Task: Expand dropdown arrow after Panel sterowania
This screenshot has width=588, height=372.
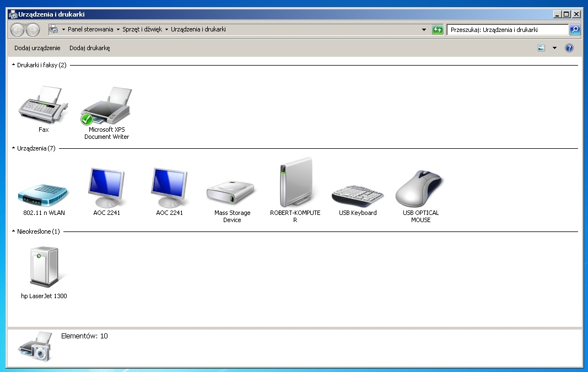Action: click(x=118, y=29)
